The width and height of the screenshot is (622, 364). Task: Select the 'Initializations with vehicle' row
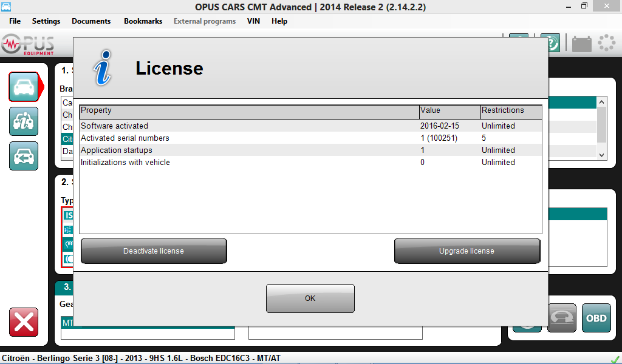[310, 163]
